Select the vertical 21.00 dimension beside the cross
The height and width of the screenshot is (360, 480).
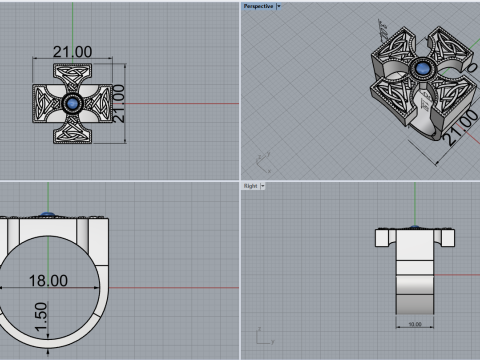pyautogui.click(x=119, y=103)
